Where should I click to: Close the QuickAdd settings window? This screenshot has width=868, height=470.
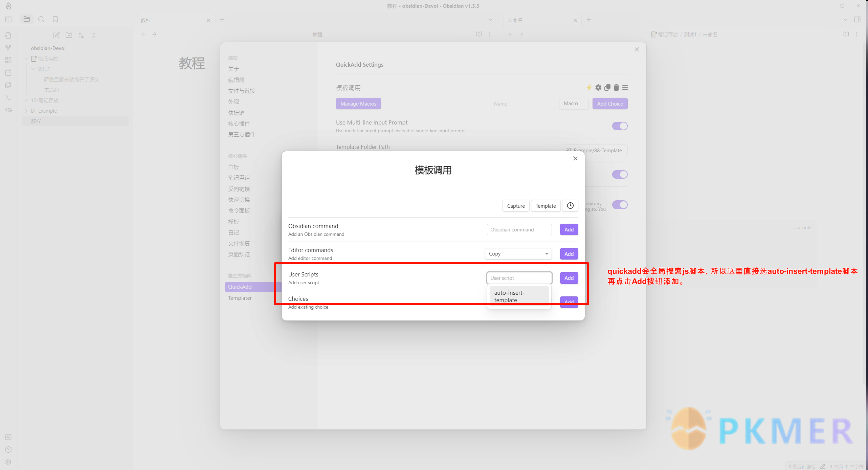pyautogui.click(x=637, y=50)
